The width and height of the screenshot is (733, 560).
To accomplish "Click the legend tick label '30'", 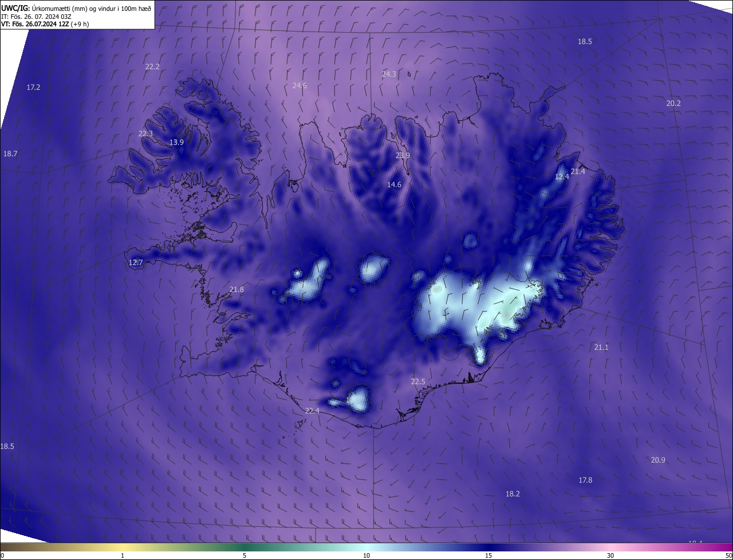I will (x=610, y=555).
